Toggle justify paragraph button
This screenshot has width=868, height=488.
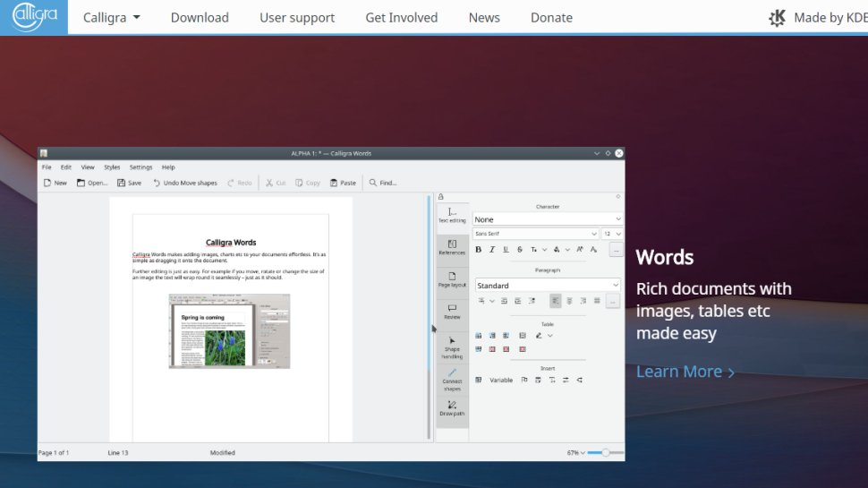597,301
